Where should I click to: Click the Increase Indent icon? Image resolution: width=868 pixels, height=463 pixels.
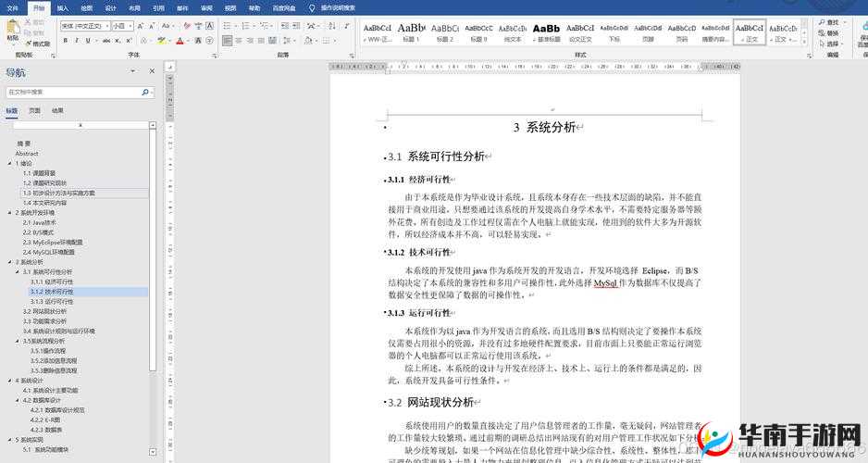[296, 26]
